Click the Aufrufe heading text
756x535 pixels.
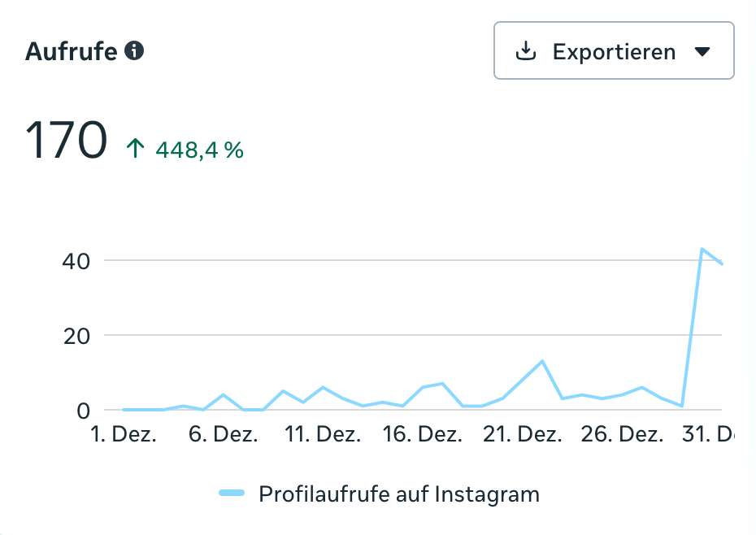72,52
